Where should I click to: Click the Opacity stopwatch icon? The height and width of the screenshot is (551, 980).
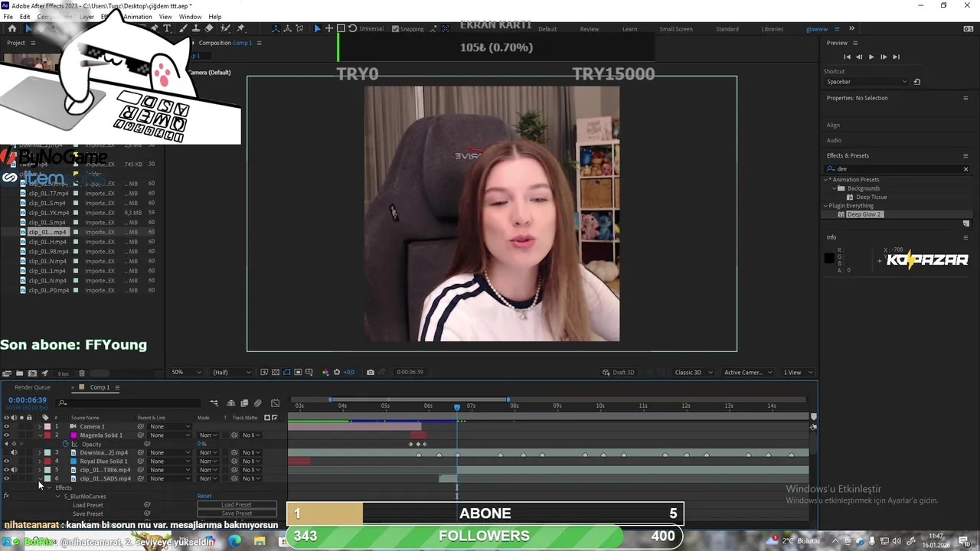click(66, 444)
